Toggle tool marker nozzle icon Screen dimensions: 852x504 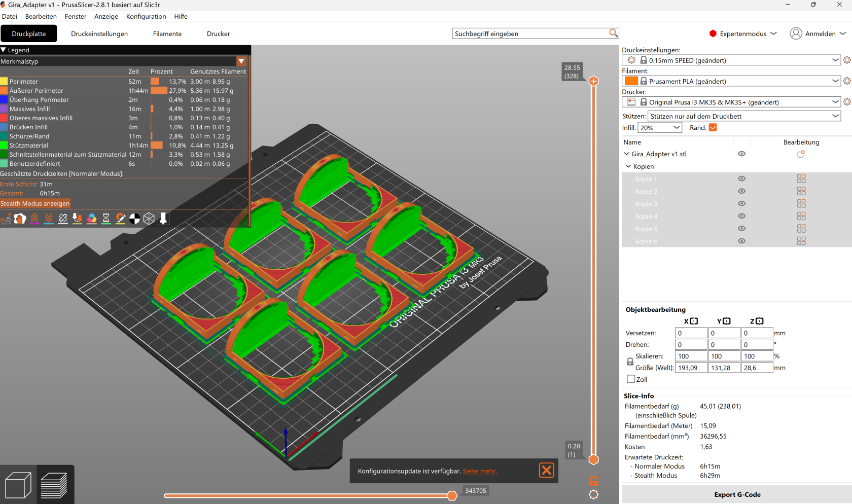pos(163,219)
